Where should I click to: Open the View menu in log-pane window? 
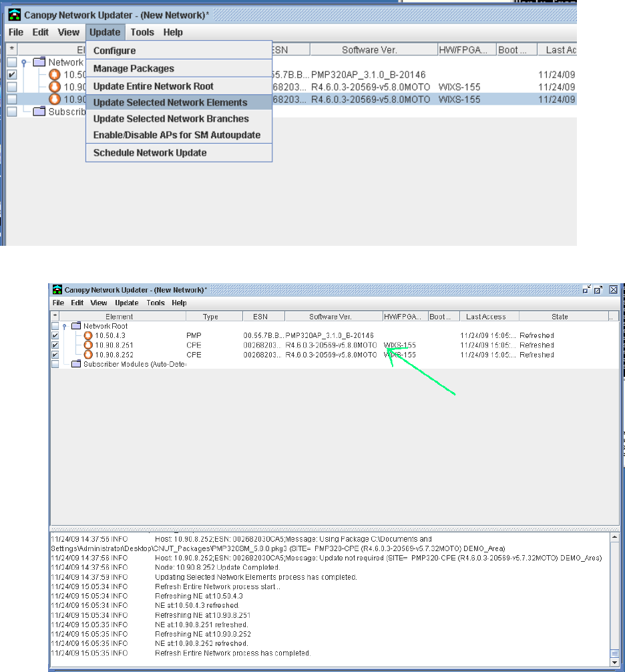pos(99,303)
